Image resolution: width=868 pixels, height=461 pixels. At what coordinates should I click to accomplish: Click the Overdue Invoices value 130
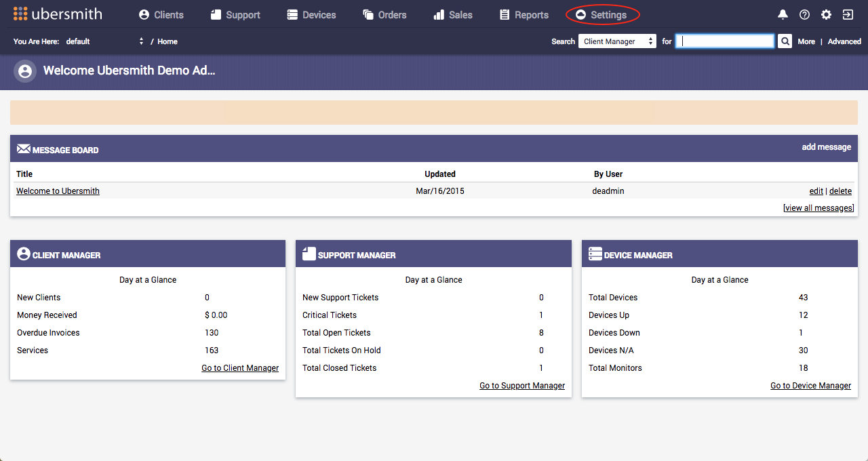pos(212,333)
